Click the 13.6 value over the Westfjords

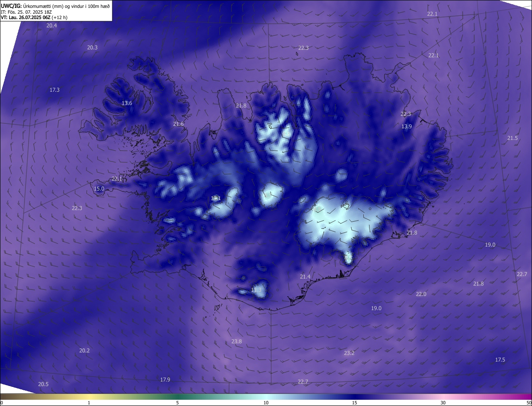pos(127,103)
